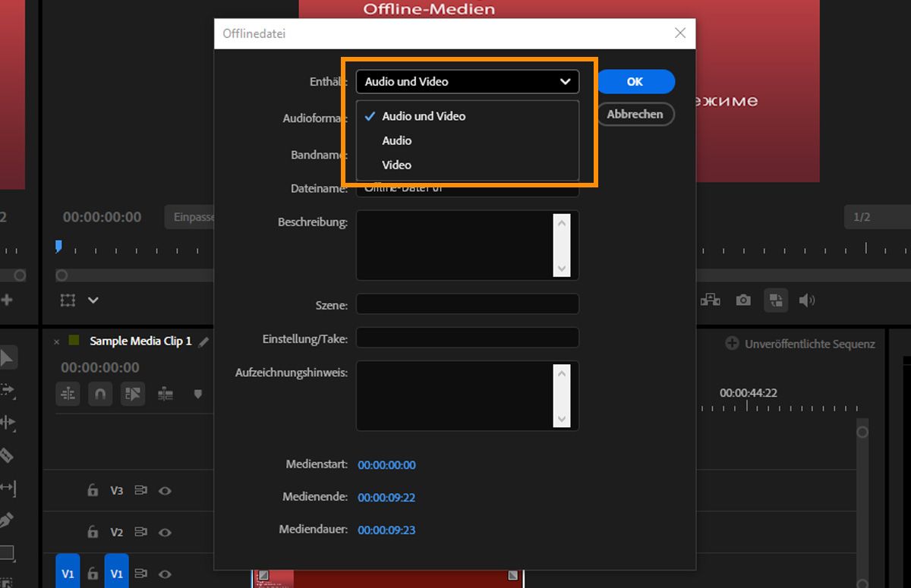Viewport: 911px width, 588px height.
Task: Toggle lock on track V3
Action: tap(93, 490)
